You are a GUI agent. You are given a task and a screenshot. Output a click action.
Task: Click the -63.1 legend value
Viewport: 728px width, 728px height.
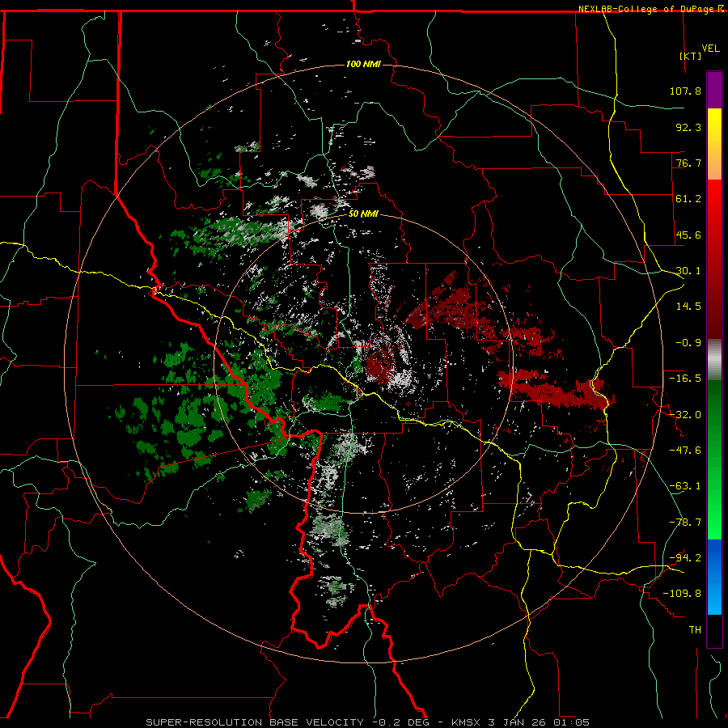(x=685, y=486)
